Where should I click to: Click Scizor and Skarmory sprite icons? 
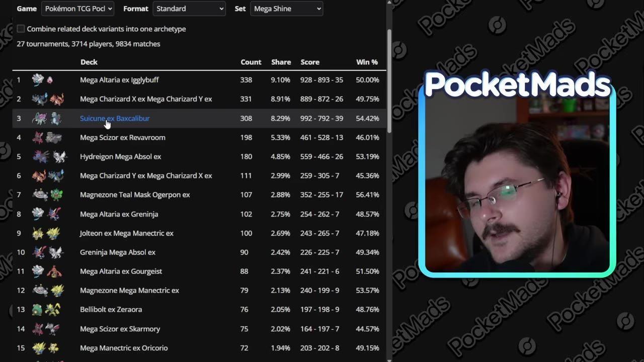(x=46, y=329)
